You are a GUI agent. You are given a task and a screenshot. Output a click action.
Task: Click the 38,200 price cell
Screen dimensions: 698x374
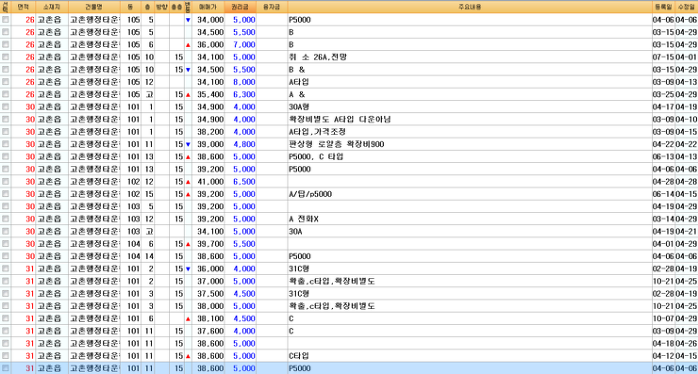(x=209, y=132)
